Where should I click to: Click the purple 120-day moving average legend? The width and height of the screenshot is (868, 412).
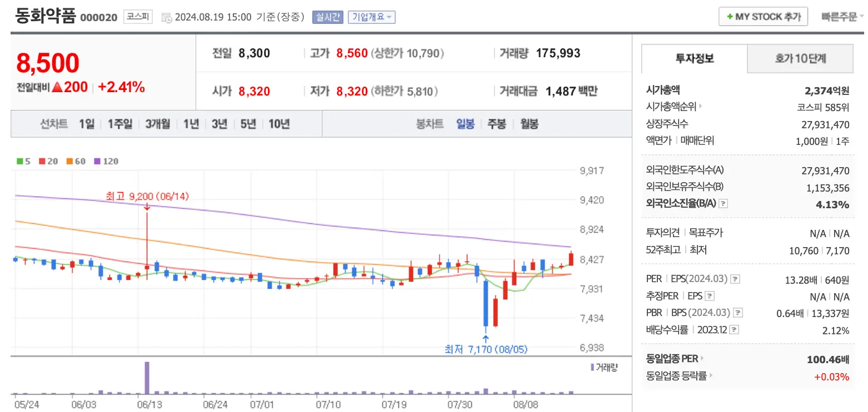(x=106, y=161)
